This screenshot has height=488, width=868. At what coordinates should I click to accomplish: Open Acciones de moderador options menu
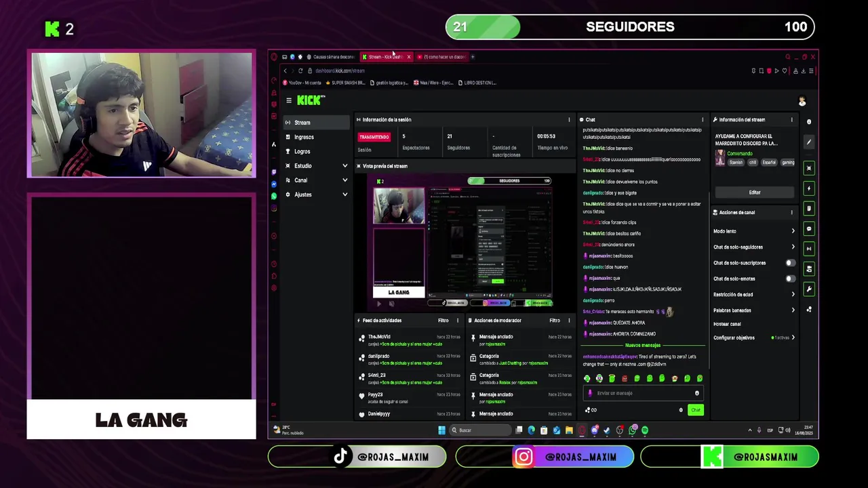tap(569, 321)
